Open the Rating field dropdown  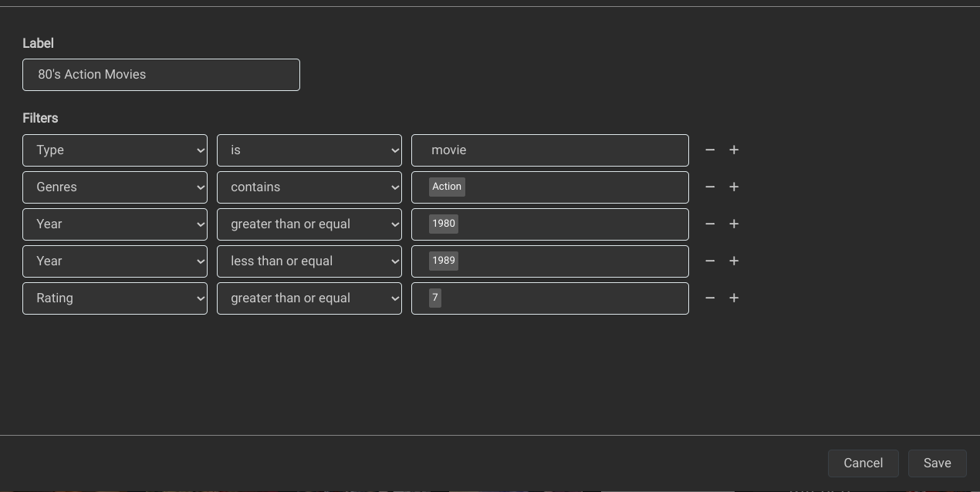[x=115, y=298]
